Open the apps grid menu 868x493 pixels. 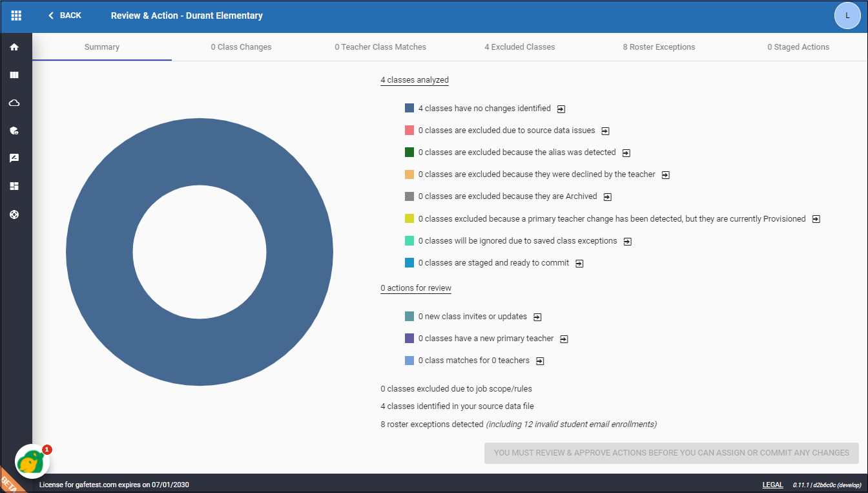point(16,16)
